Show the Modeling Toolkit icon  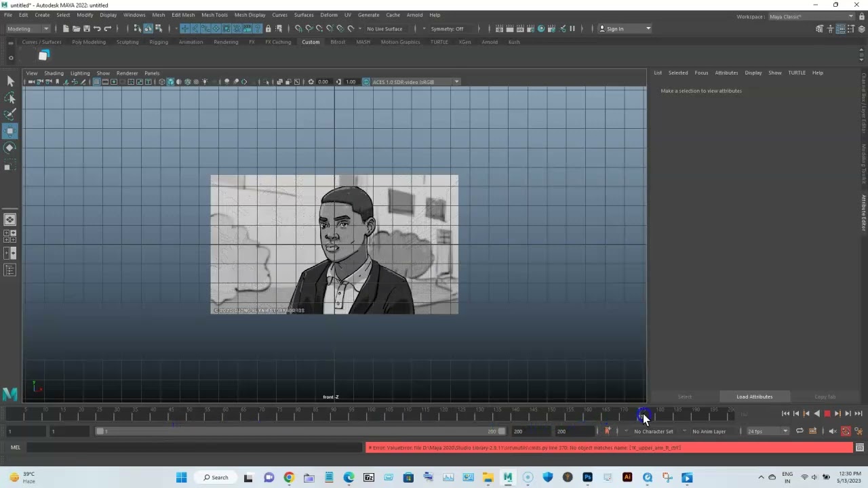click(820, 28)
